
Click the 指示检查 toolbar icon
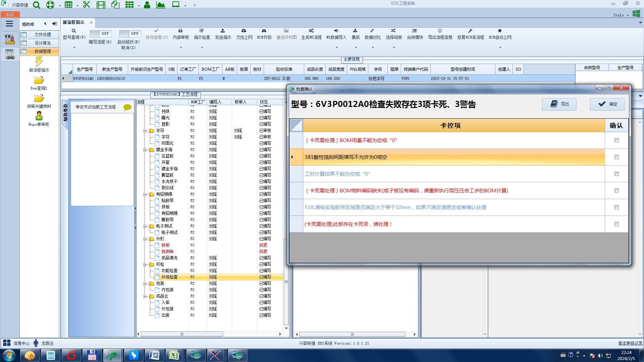pos(202,31)
